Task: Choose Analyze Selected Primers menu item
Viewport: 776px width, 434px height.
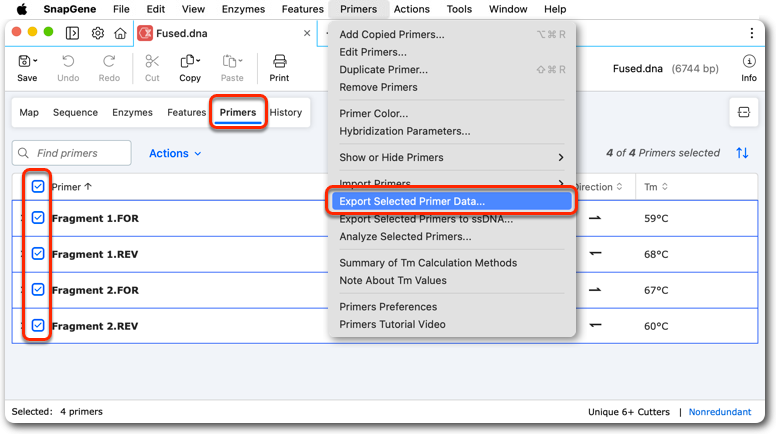Action: [452, 237]
